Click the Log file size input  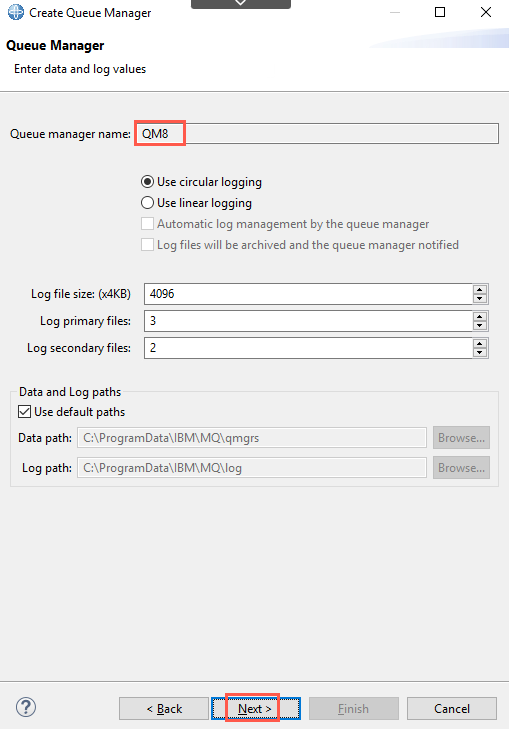308,294
